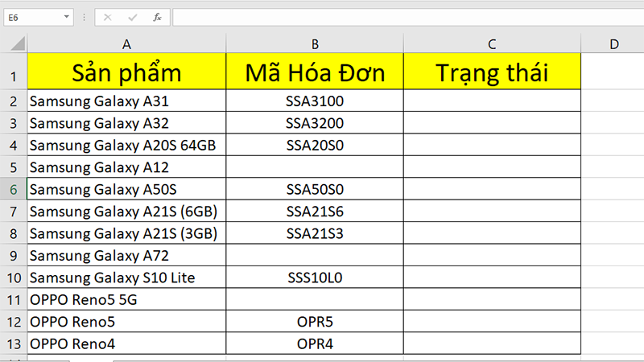Click the 'Mã Hóa Đơn' header cell
This screenshot has width=644, height=362.
[315, 72]
